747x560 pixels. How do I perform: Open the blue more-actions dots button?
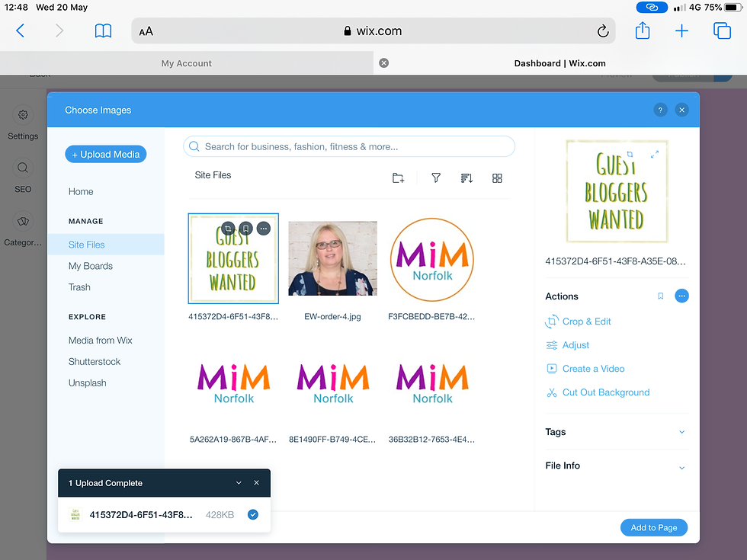[681, 296]
